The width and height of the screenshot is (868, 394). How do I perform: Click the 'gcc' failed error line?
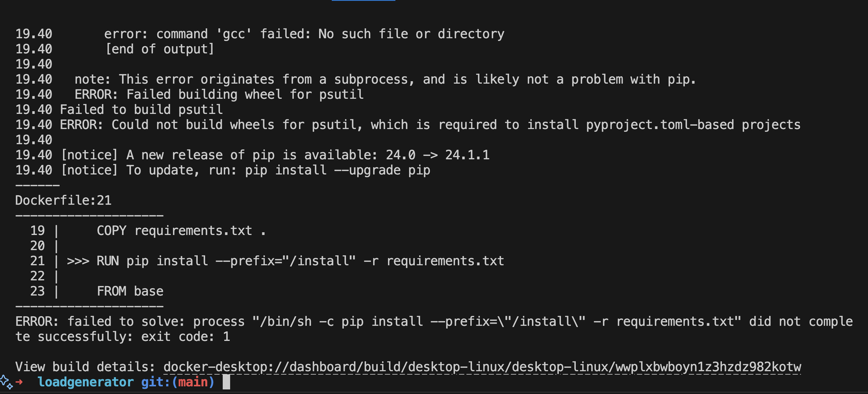304,34
